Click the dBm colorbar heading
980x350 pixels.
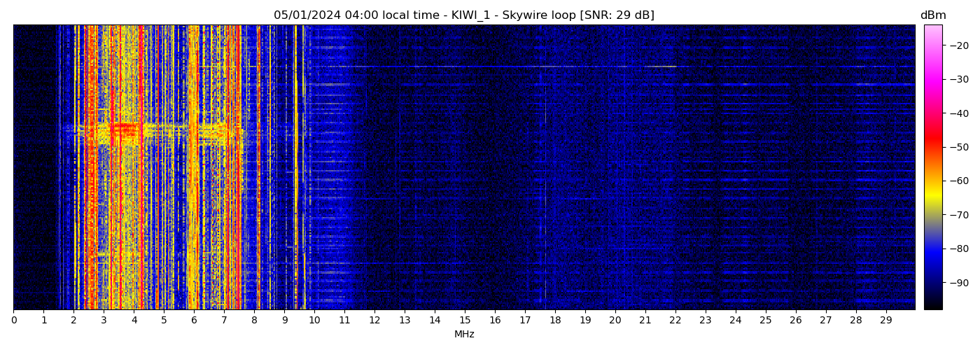tap(932, 15)
